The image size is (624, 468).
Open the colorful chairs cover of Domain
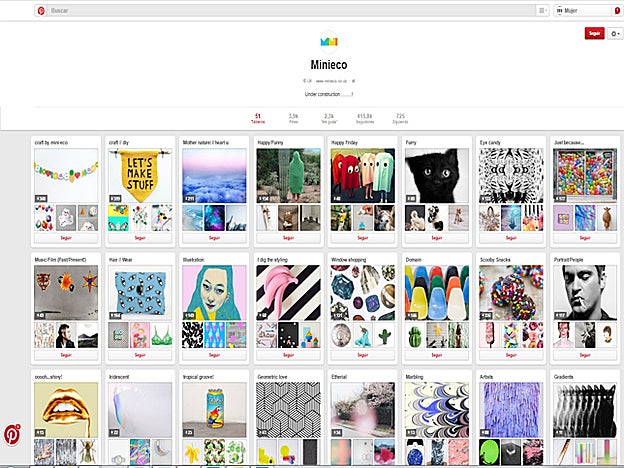[437, 293]
